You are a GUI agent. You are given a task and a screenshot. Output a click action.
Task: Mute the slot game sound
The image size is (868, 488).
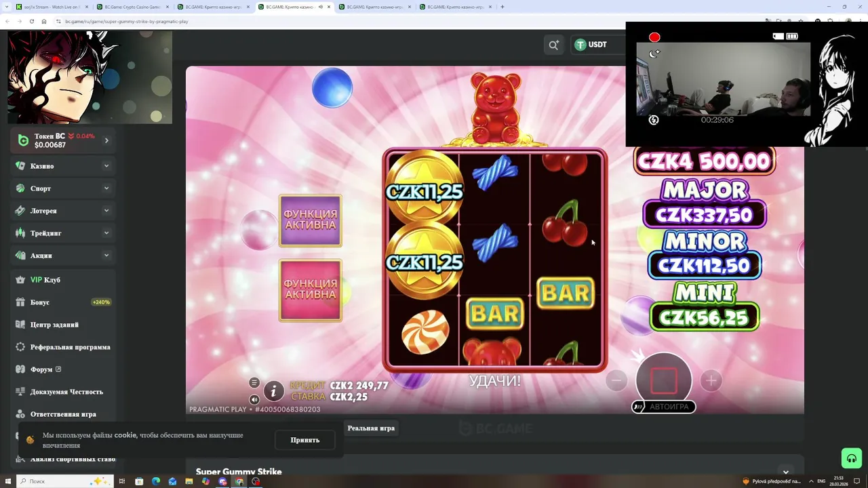tap(254, 399)
